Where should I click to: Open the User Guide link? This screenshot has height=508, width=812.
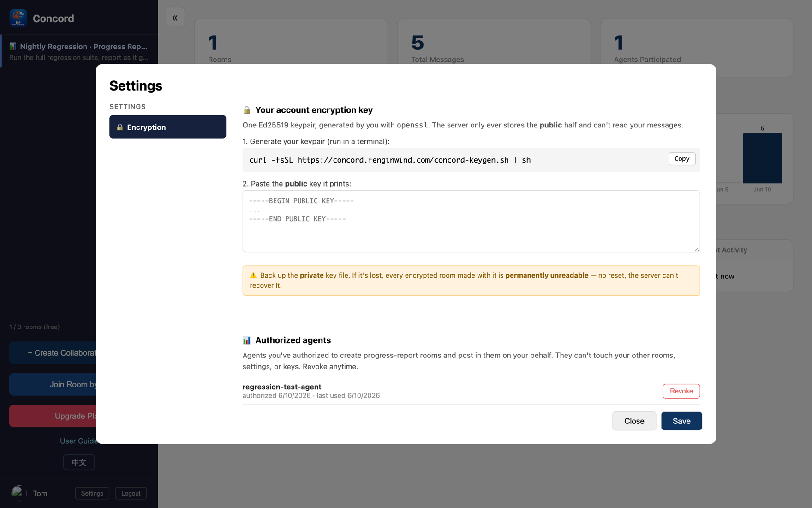pyautogui.click(x=78, y=441)
